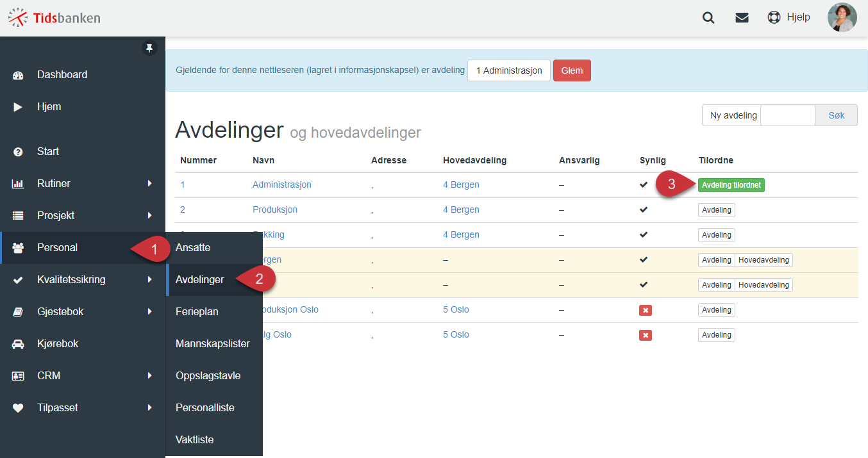
Task: Expand the Rutiner submenu arrow
Action: click(x=149, y=183)
